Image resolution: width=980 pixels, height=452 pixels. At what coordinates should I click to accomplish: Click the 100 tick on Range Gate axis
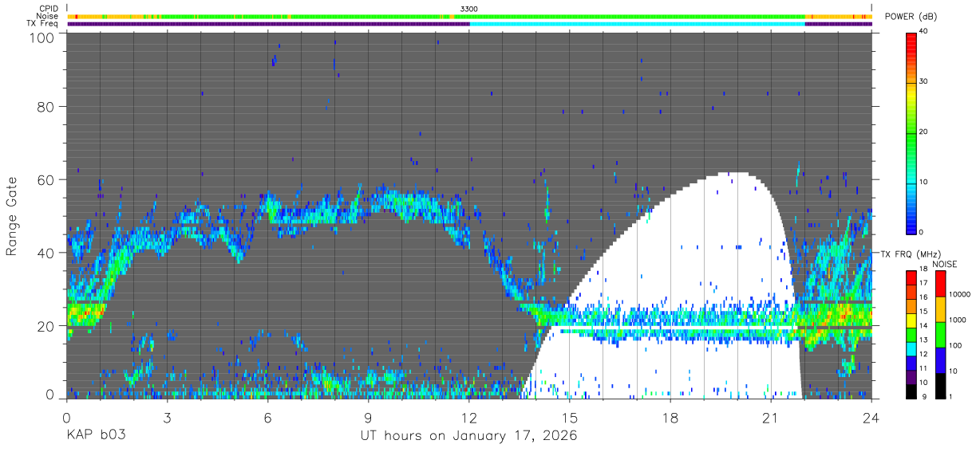tap(41, 38)
